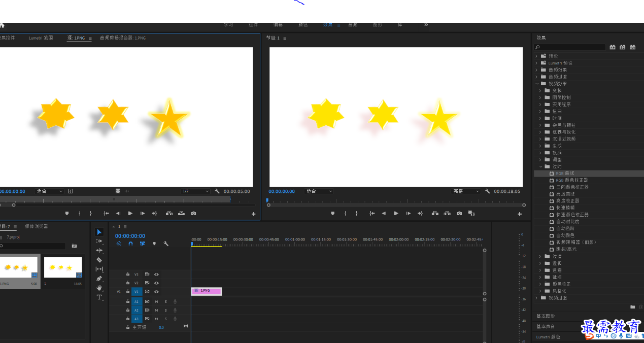Click Lift button in Program monitor
This screenshot has width=644, height=343.
tap(435, 214)
